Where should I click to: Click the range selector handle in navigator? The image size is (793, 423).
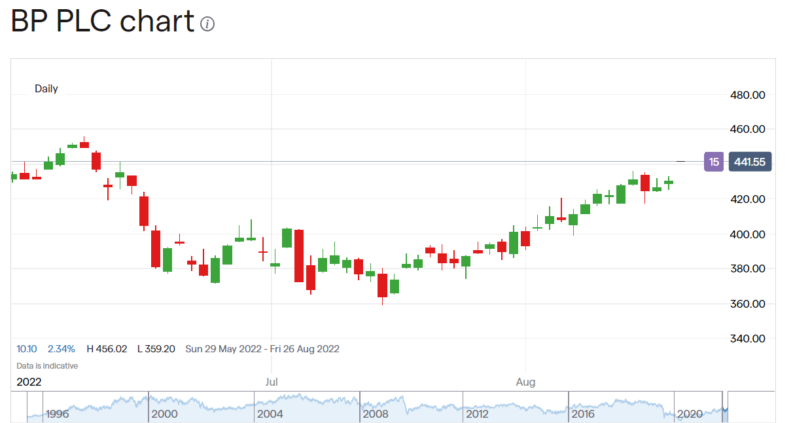tap(725, 409)
